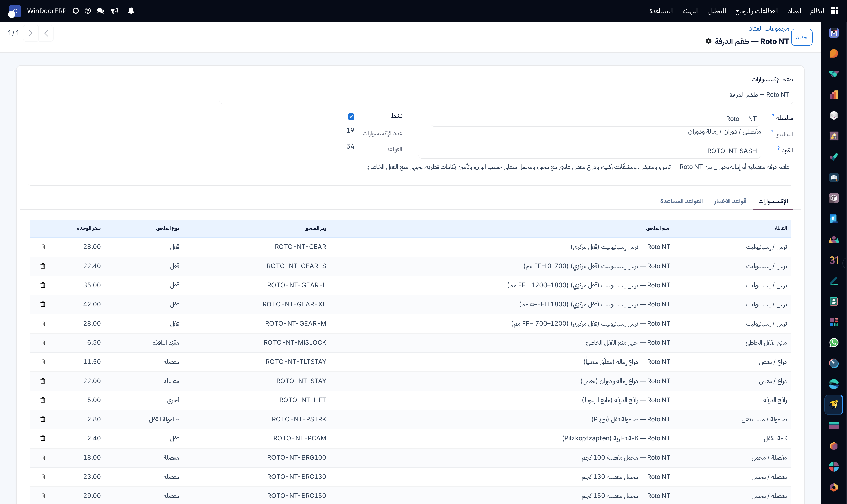Open the التحليل menu
The height and width of the screenshot is (504, 847).
tap(716, 11)
